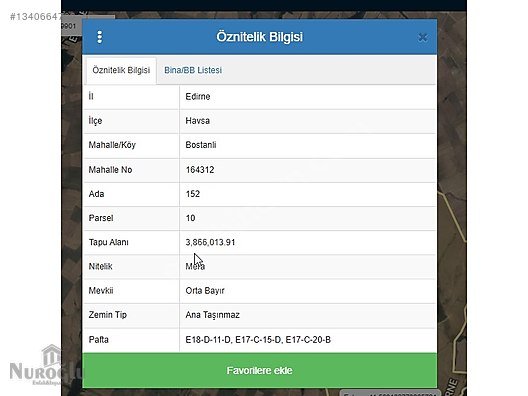
Task: Click the Mahalle/Köy row label
Action: [x=112, y=145]
